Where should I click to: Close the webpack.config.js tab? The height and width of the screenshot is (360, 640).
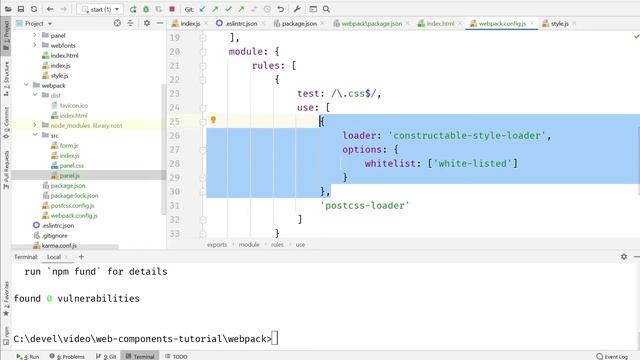[532, 24]
